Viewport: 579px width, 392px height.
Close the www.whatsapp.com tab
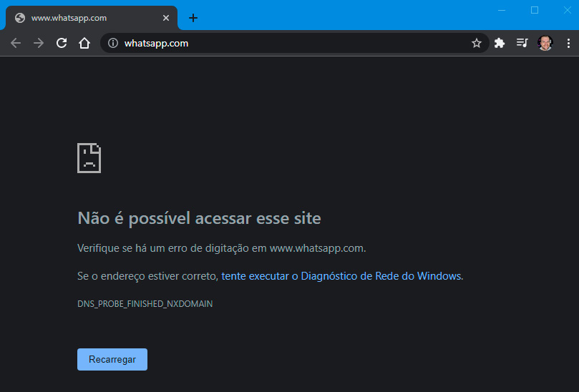tap(166, 18)
